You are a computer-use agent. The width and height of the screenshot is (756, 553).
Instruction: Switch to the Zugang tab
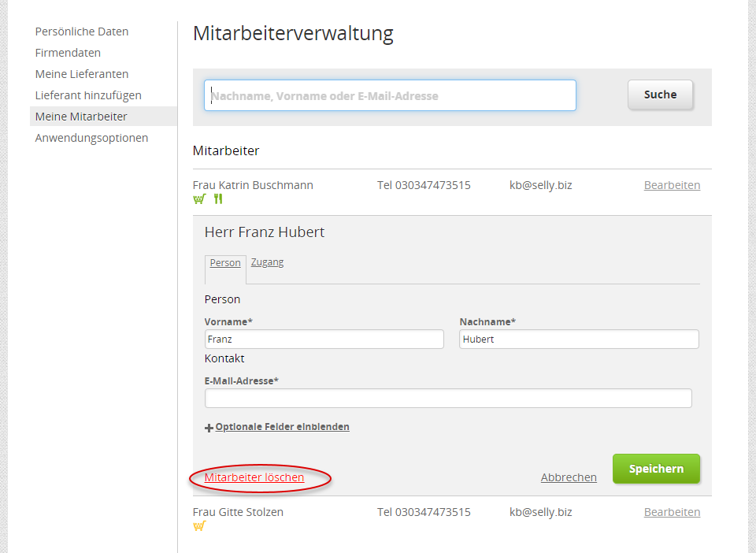pyautogui.click(x=267, y=262)
